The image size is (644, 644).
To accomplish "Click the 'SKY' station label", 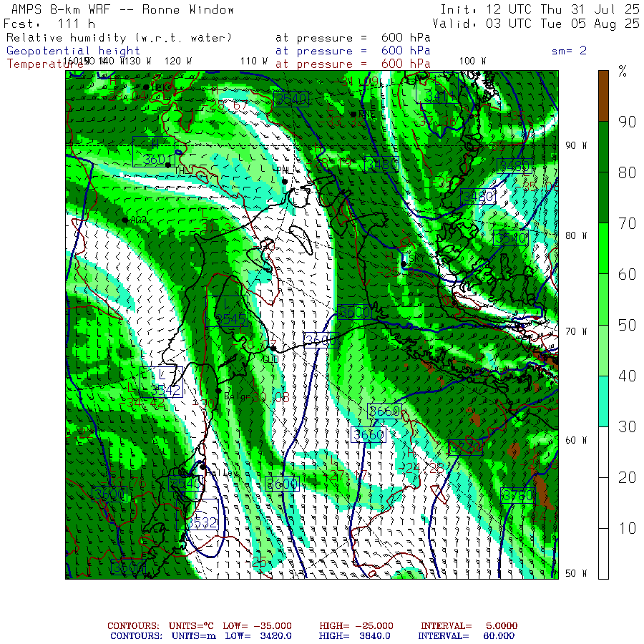I will coord(416,258).
